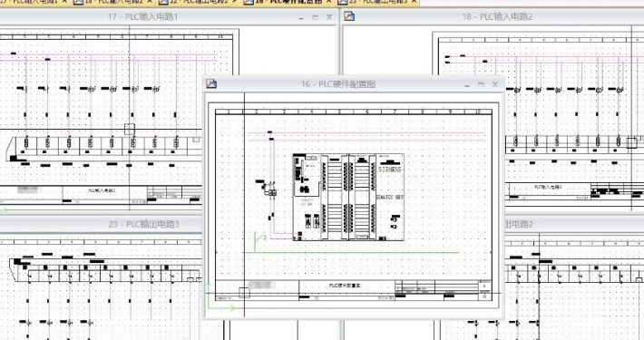The height and width of the screenshot is (340, 644).
Task: Close the 17 - PLC输入电路1 child window
Action: click(x=329, y=17)
